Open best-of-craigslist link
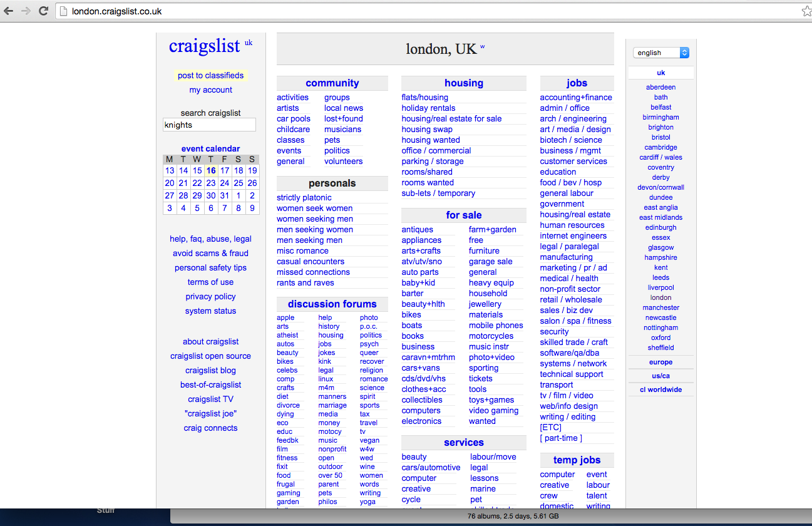812x526 pixels. point(210,384)
